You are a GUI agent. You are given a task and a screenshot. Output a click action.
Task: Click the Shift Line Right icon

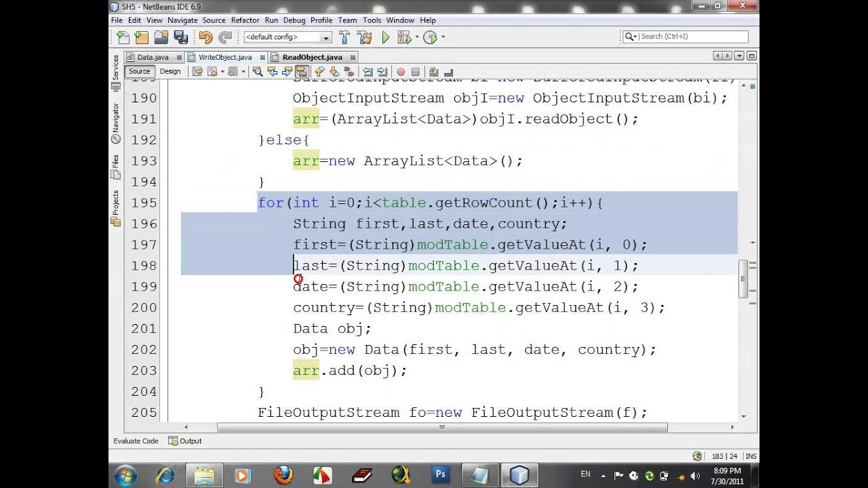point(382,71)
